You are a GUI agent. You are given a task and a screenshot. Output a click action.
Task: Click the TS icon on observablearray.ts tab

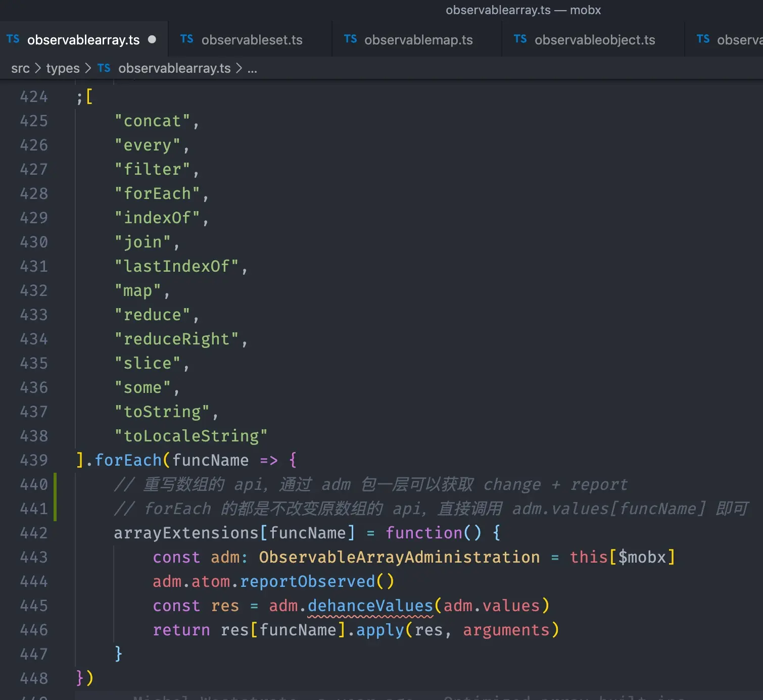coord(13,39)
